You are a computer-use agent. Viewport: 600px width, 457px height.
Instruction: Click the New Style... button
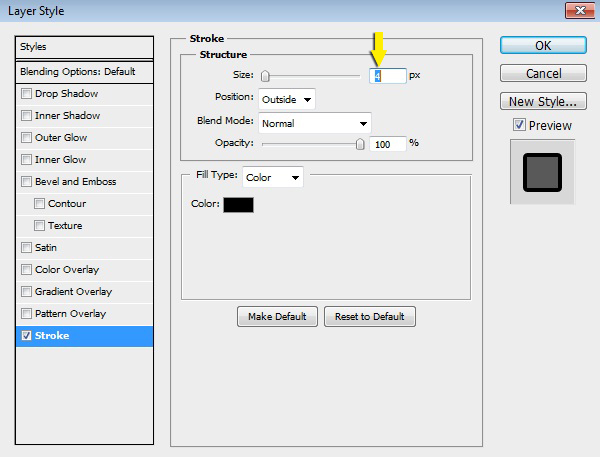[542, 101]
